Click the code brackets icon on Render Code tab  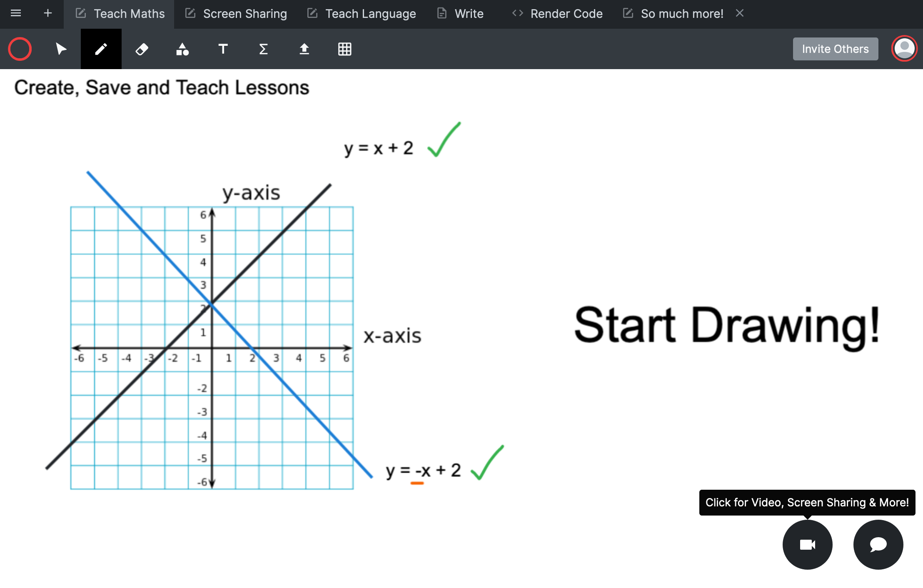click(x=518, y=13)
